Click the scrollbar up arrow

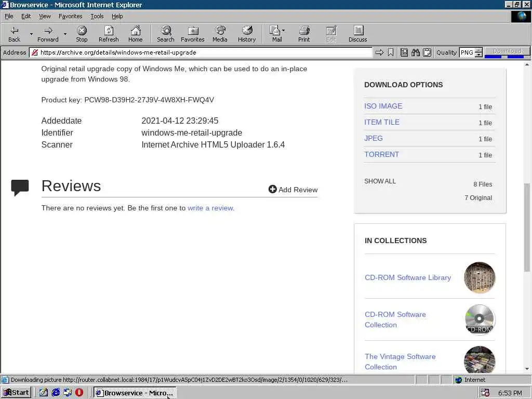click(527, 64)
